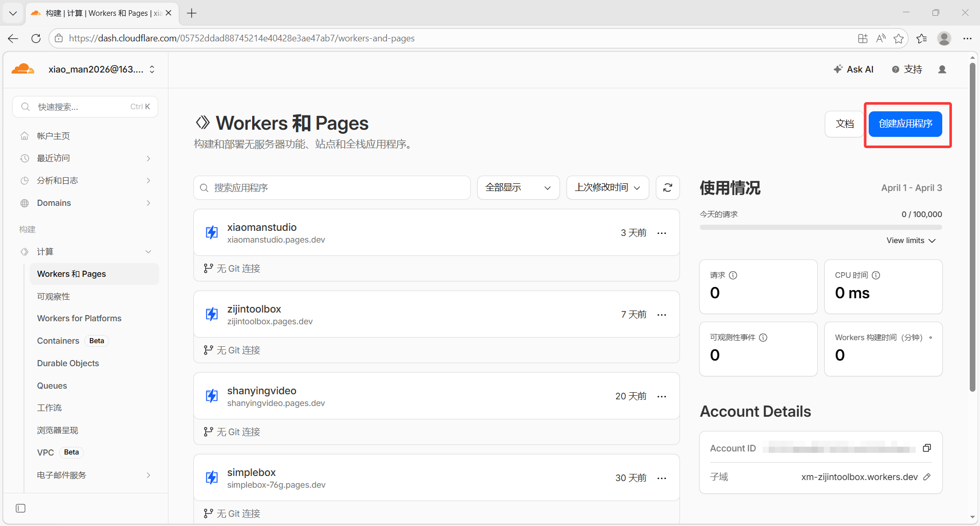Click the 搜索应用程序 search field

(x=332, y=188)
